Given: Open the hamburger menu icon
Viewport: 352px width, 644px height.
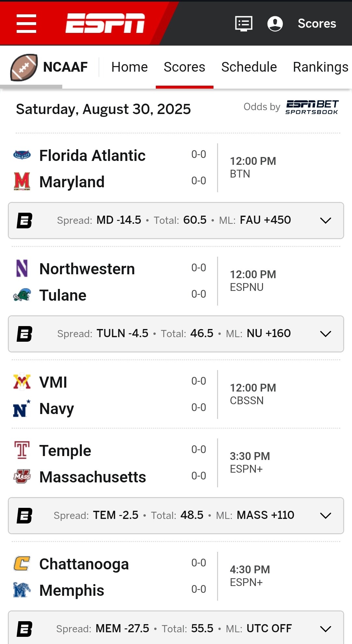Looking at the screenshot, I should coord(26,23).
